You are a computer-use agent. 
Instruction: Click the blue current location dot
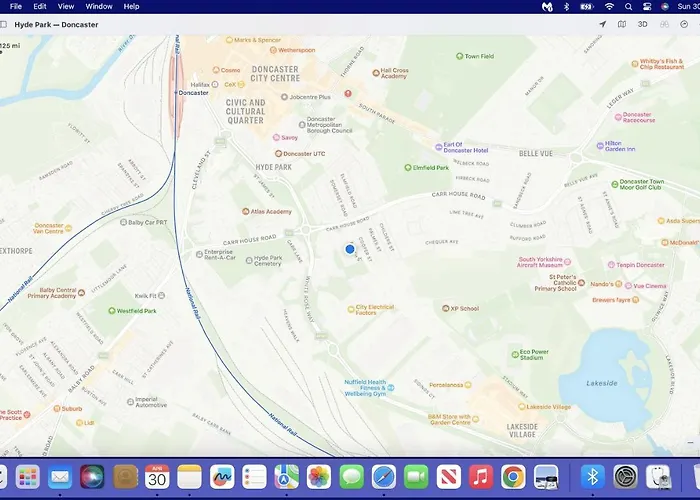pyautogui.click(x=350, y=249)
